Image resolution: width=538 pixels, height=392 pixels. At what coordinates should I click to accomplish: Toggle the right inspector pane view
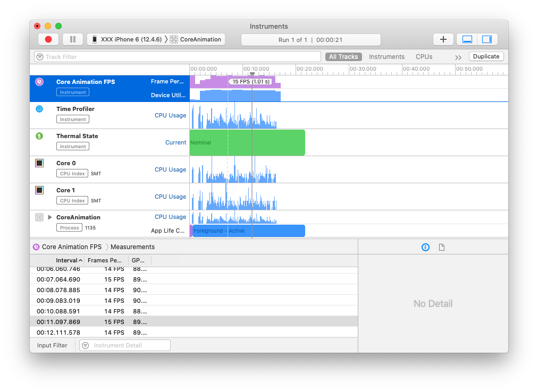point(487,39)
